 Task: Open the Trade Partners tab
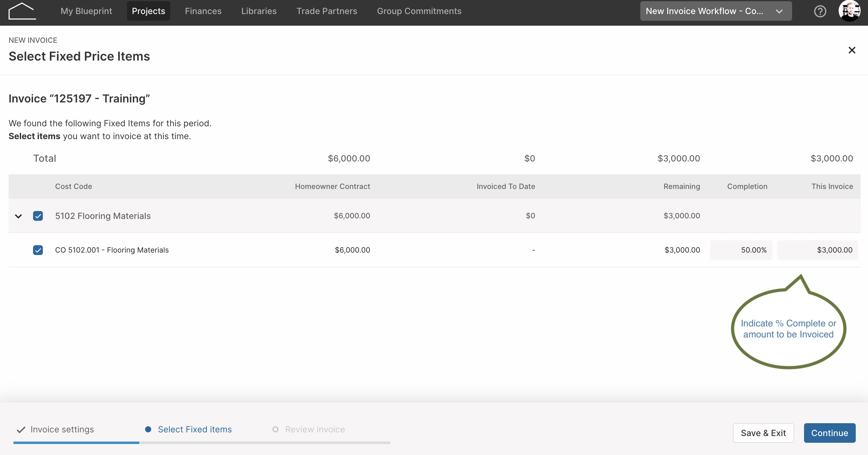[x=327, y=11]
